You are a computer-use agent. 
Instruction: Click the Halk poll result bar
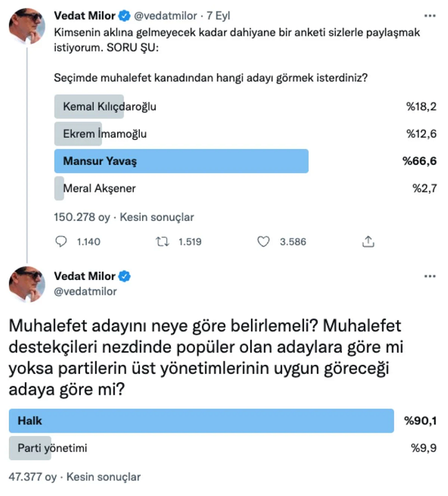point(201,421)
